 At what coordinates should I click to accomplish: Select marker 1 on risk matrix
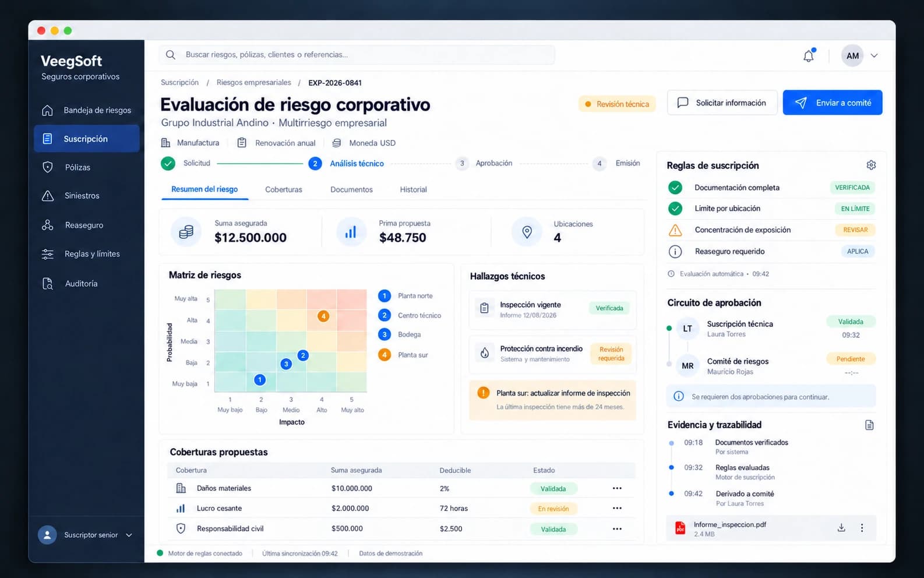[x=260, y=380]
